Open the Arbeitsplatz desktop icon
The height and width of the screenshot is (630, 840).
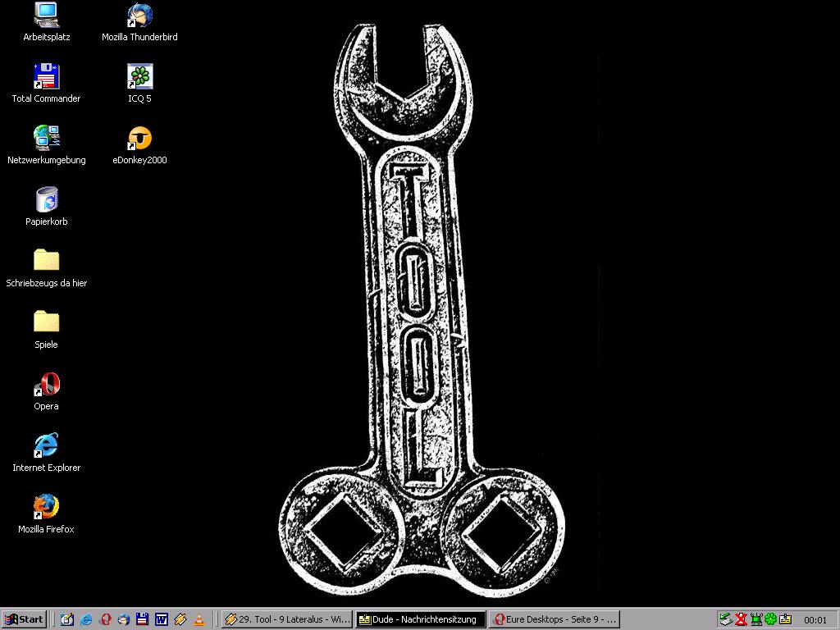pyautogui.click(x=47, y=22)
